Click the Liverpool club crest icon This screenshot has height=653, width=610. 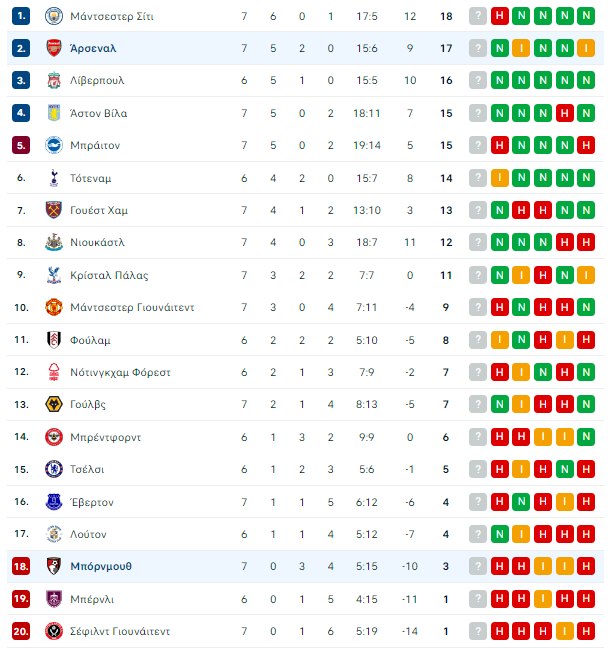tap(54, 80)
